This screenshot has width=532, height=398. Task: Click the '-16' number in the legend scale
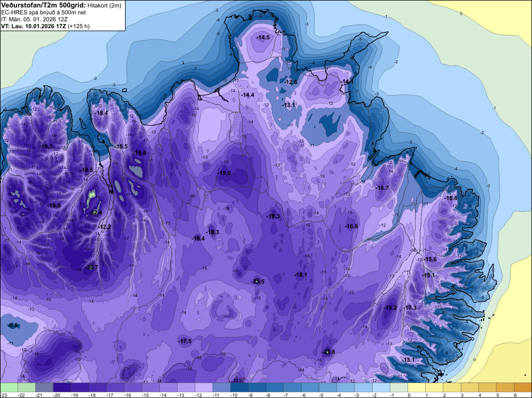coord(128,395)
